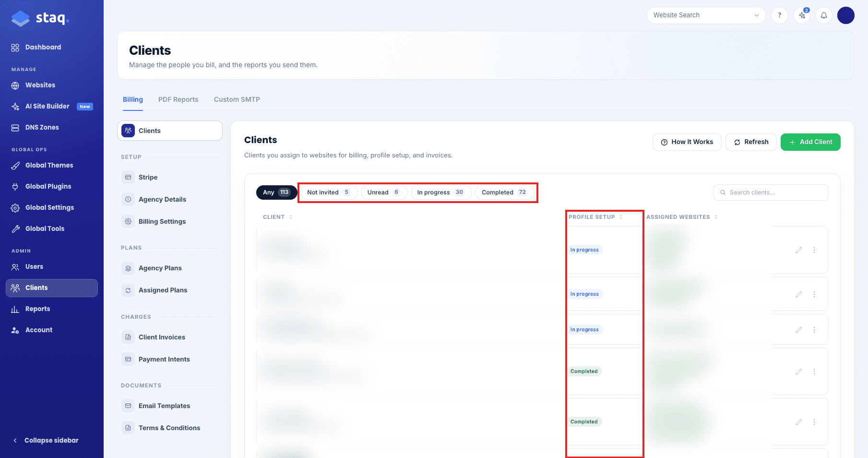This screenshot has width=868, height=458.
Task: Open Dashboard in the sidebar
Action: click(x=51, y=47)
